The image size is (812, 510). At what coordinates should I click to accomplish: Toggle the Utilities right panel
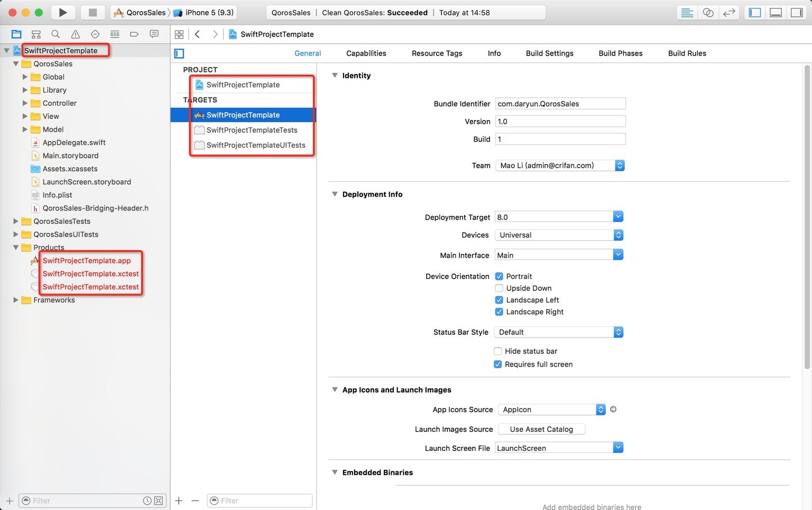[x=797, y=13]
